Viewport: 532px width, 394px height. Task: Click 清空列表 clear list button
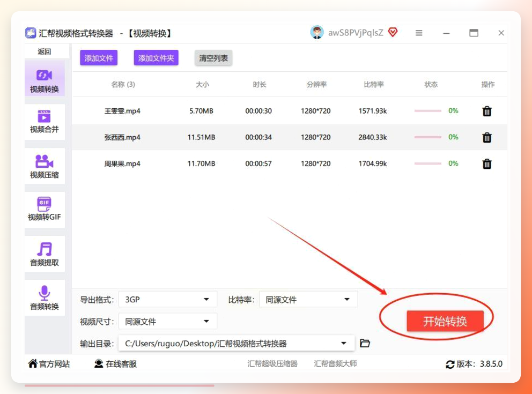pos(213,58)
